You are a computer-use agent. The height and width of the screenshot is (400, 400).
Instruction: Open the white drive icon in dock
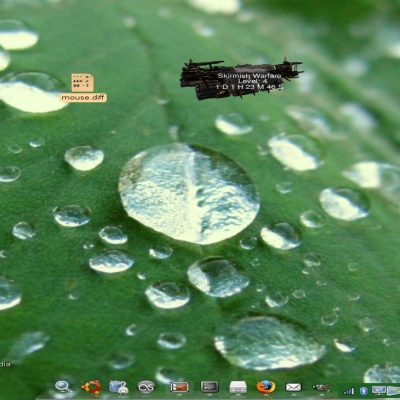(238, 387)
